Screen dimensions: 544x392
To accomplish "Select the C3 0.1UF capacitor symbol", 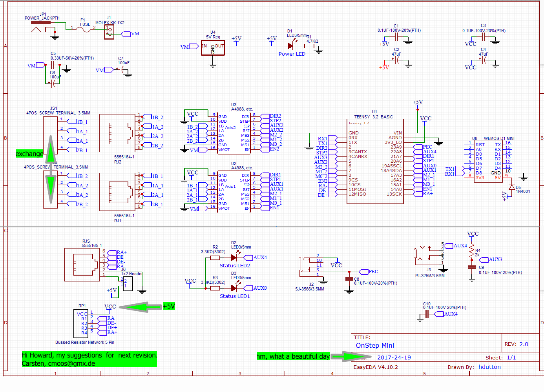I will coord(484,37).
